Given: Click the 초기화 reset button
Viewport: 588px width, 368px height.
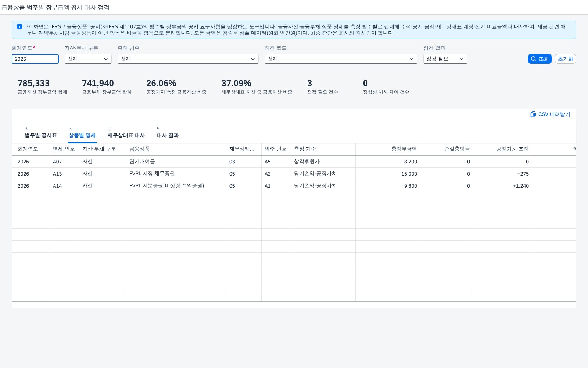Looking at the screenshot, I should [x=565, y=59].
